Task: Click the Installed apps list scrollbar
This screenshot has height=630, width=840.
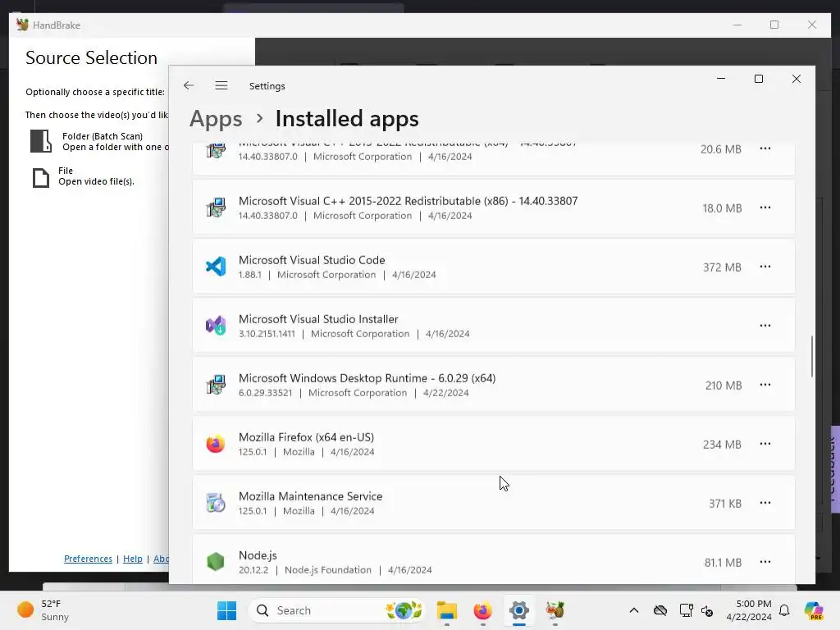Action: click(812, 357)
